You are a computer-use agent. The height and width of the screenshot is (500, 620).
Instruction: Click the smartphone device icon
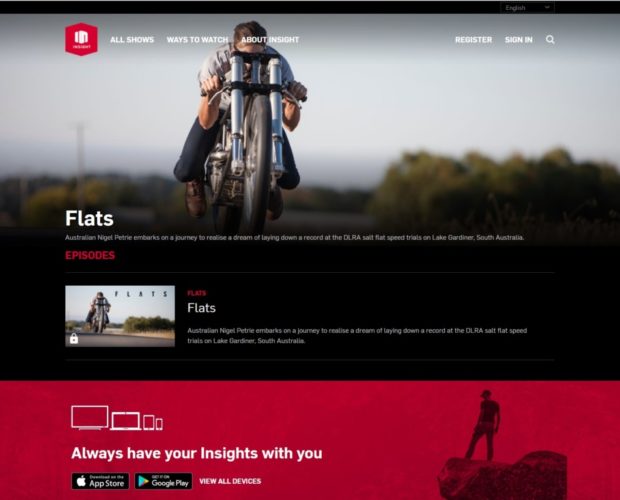[x=159, y=424]
